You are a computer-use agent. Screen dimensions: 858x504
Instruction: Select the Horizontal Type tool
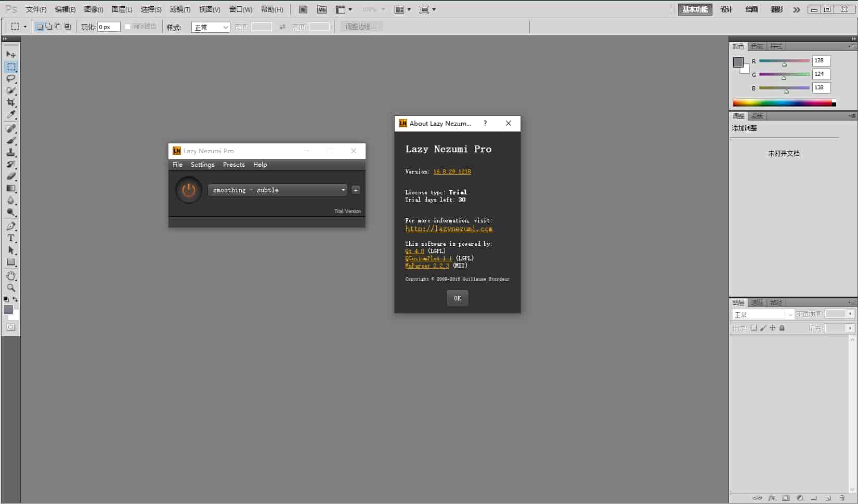pos(11,238)
